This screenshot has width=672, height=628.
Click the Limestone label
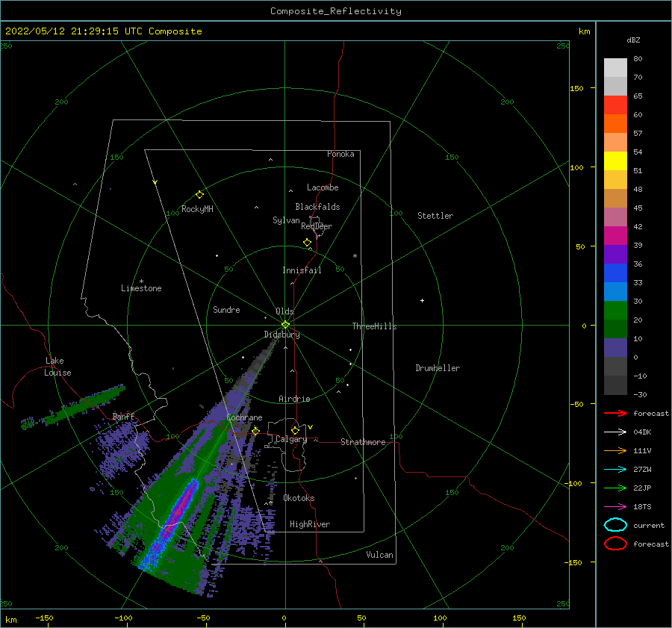141,288
